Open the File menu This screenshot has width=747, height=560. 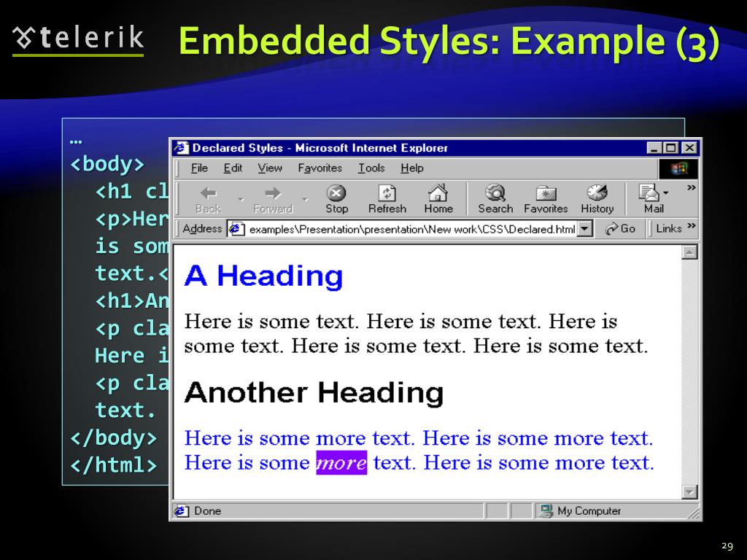click(x=199, y=168)
